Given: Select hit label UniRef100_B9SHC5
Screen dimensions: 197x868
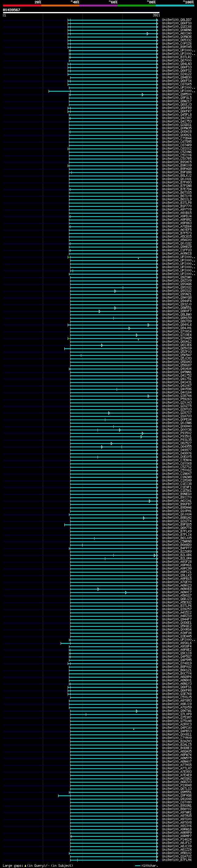Looking at the screenshot, I should [177, 162].
